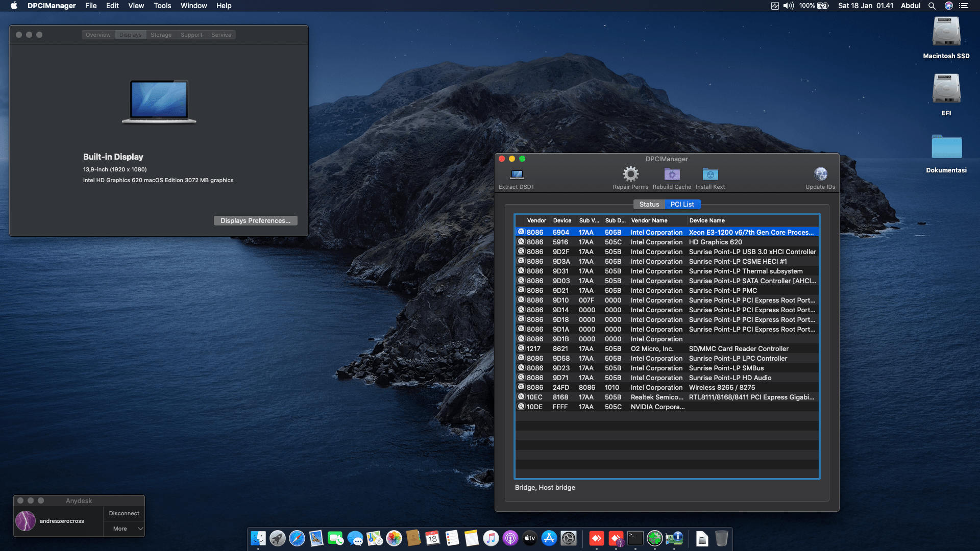This screenshot has height=551, width=980.
Task: Open Calendar from the dock
Action: pyautogui.click(x=433, y=538)
